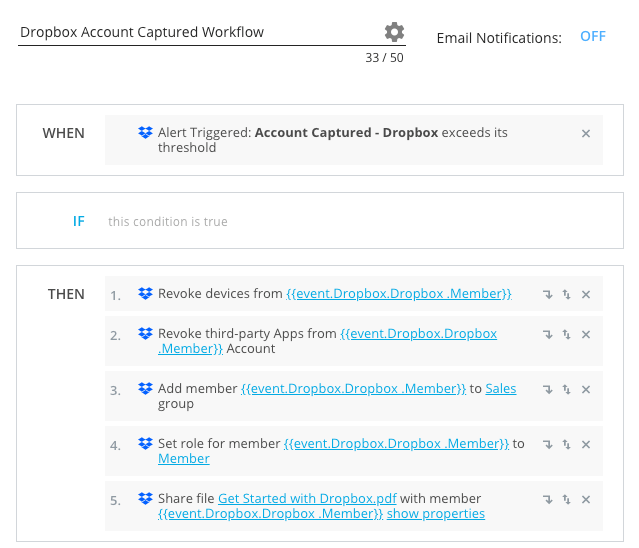
Task: Delete step 3 Add member action
Action: pos(586,390)
